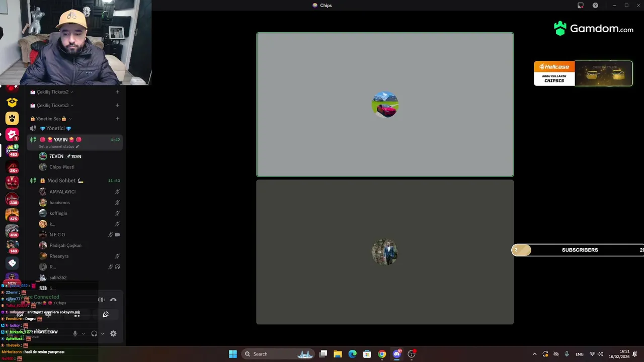644x362 pixels.
Task: Click the camera icon beside N E C O
Action: pyautogui.click(x=117, y=235)
